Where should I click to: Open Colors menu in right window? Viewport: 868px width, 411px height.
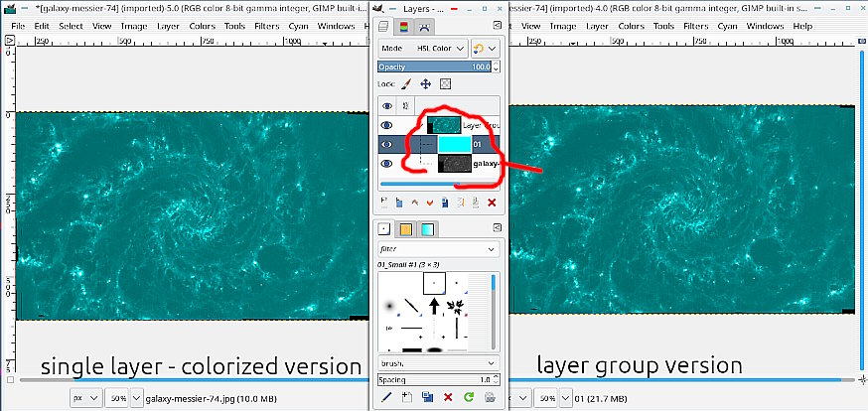(x=631, y=26)
